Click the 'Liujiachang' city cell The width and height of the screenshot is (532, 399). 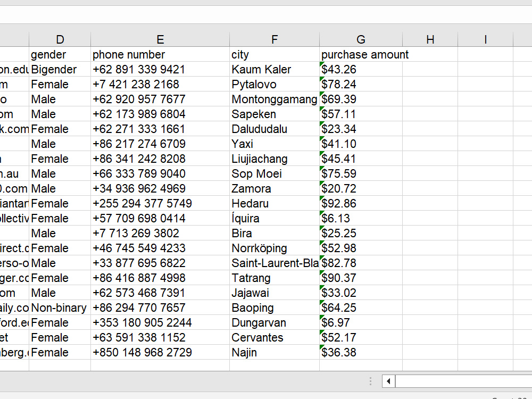pos(275,159)
